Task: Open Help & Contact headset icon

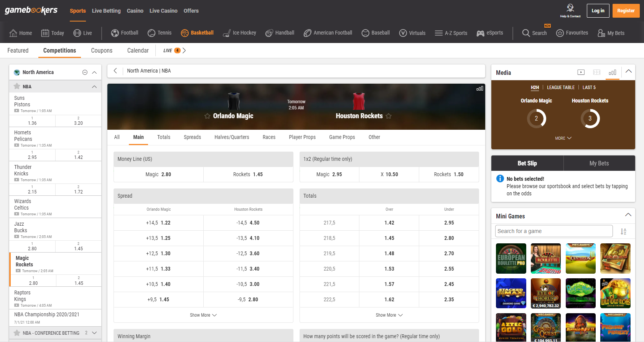Action: pyautogui.click(x=570, y=8)
